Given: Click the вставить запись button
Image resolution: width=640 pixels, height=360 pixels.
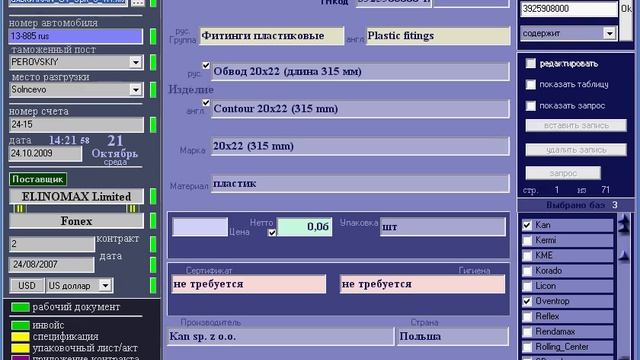Looking at the screenshot, I should [x=576, y=125].
